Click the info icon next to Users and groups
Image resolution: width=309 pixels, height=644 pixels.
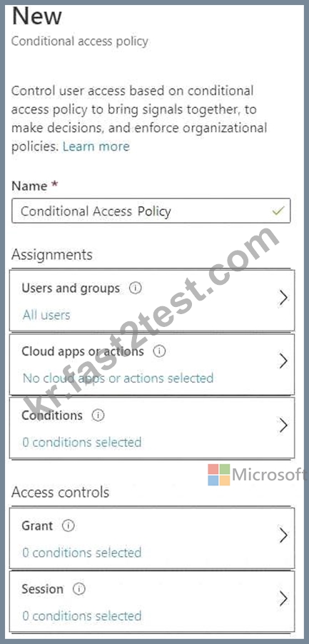135,288
